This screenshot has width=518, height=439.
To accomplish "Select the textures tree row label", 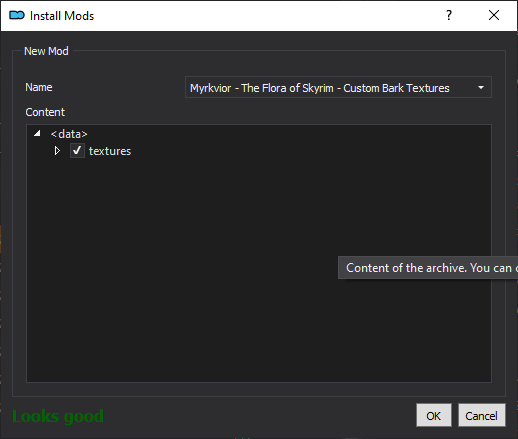I will point(110,151).
